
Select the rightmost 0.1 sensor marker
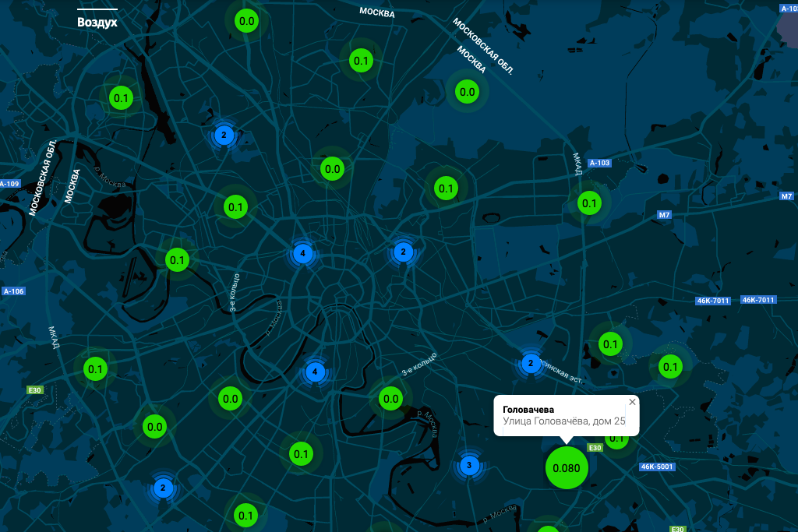pyautogui.click(x=669, y=366)
